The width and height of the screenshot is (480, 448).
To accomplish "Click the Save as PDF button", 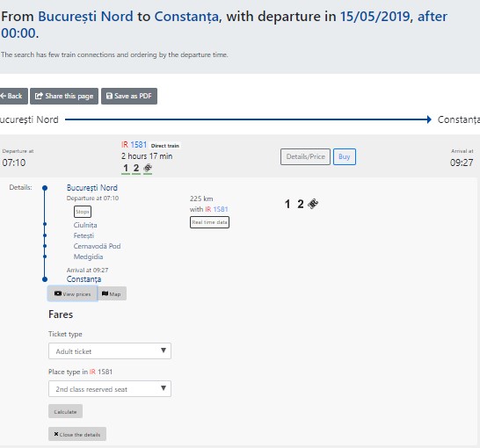I will pyautogui.click(x=129, y=96).
